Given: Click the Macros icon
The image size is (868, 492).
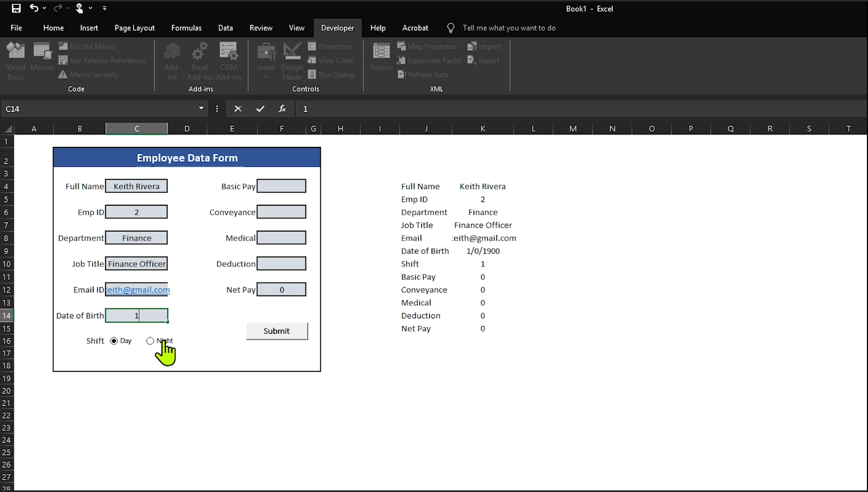Looking at the screenshot, I should click(42, 57).
